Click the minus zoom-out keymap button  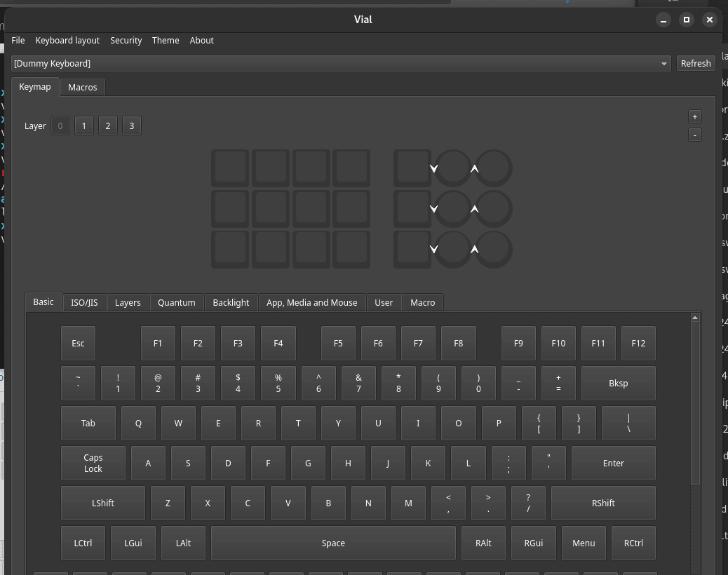(694, 135)
